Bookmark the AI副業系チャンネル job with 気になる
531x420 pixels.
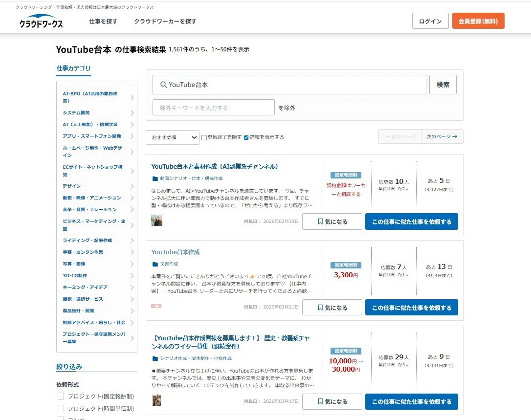pos(332,221)
